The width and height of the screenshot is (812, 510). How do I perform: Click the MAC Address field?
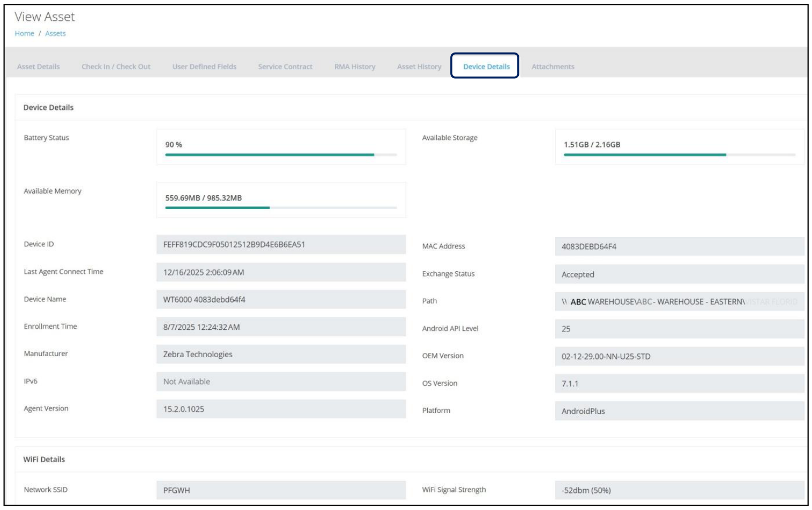(x=680, y=247)
